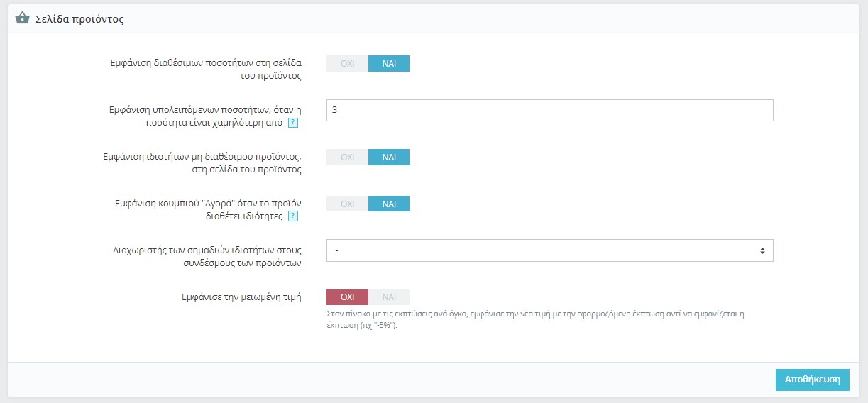Viewport: 868px width, 403px height.
Task: Click the basket icon beside Σελίδα προϊόντος
Action: click(22, 18)
